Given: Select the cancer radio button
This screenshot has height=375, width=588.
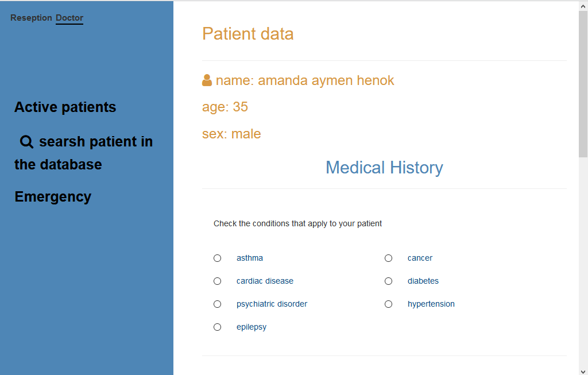Looking at the screenshot, I should tap(389, 258).
